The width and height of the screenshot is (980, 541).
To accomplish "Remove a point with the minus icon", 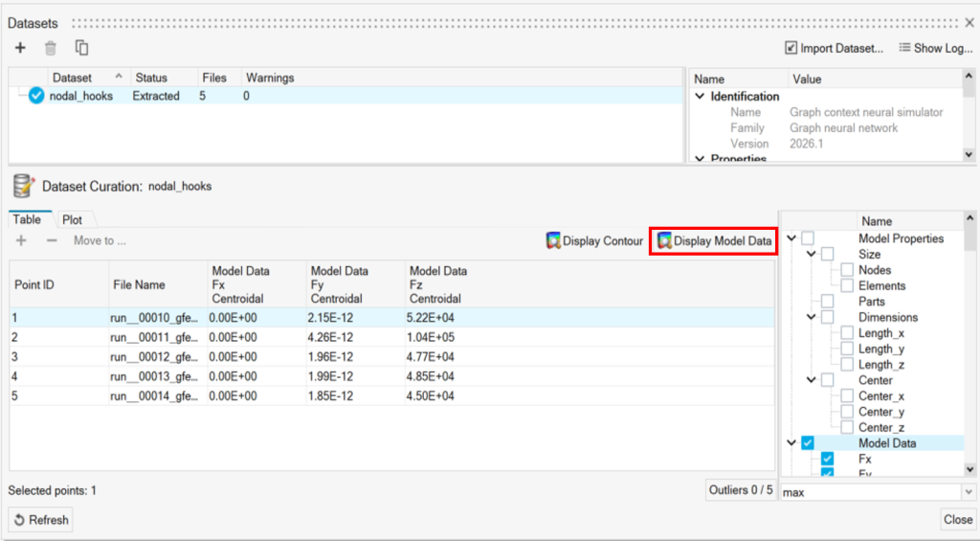I will point(52,240).
